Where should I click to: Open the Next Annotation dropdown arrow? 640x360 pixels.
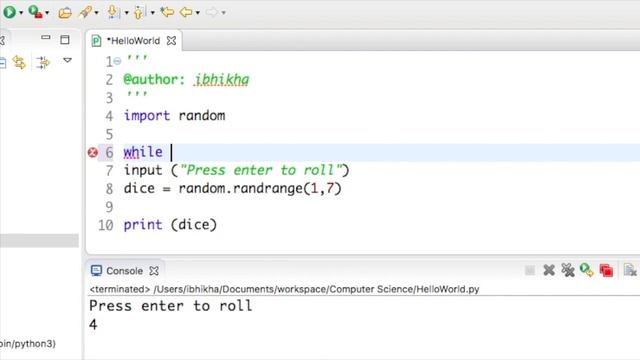click(x=126, y=13)
